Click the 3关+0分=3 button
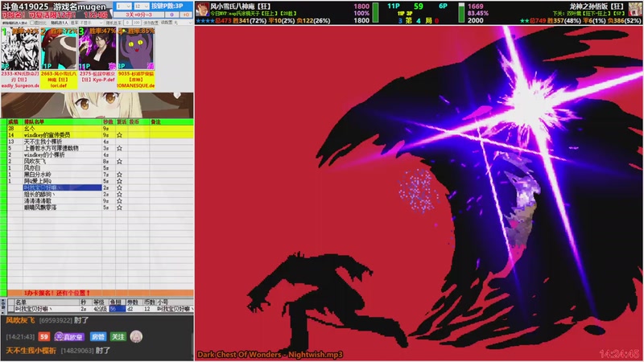Image resolution: width=644 pixels, height=362 pixels. tap(138, 14)
